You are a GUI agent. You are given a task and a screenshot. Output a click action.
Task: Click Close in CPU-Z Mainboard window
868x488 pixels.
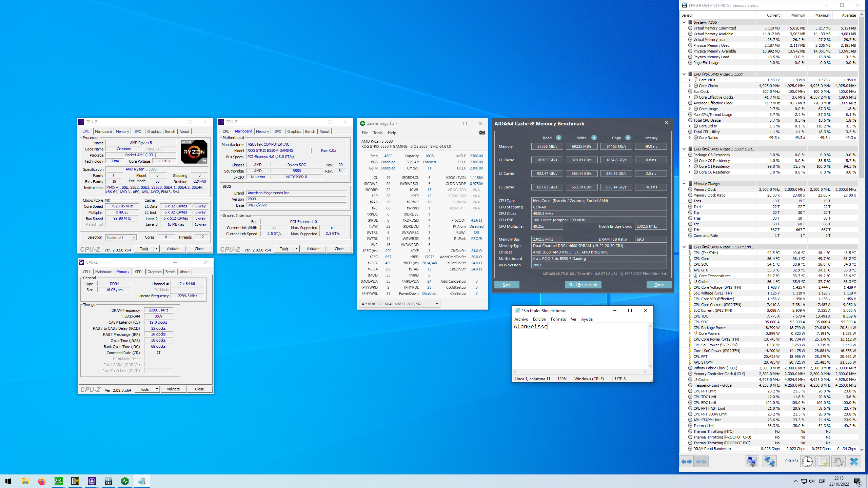tap(339, 249)
